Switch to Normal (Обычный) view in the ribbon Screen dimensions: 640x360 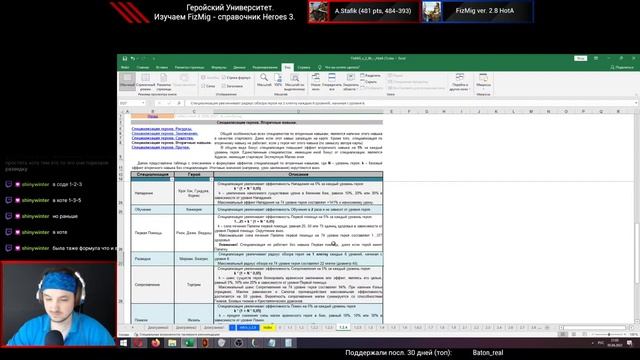127,82
